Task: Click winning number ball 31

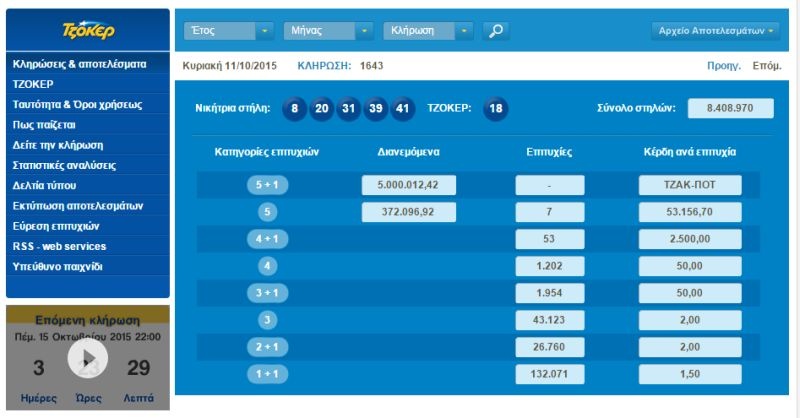Action: coord(348,108)
